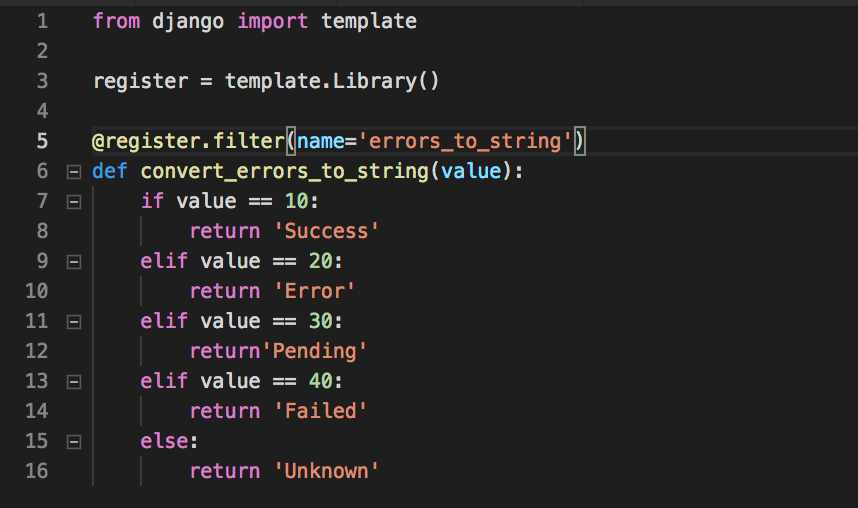Click the 'Failed' string on line 14

point(320,411)
